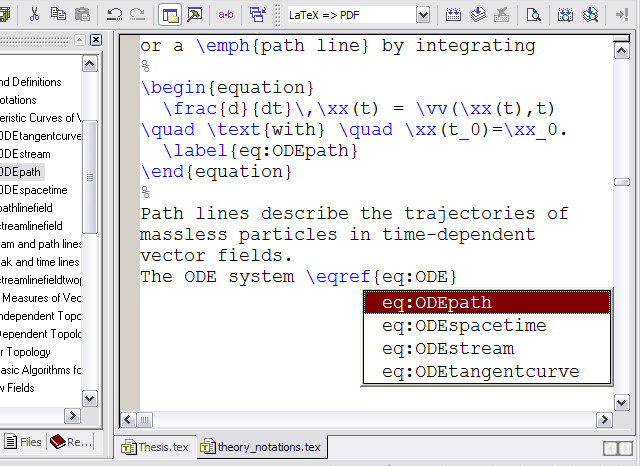Viewport: 640px width, 466px height.
Task: Click the navigator scroll down arrow
Action: 89,398
